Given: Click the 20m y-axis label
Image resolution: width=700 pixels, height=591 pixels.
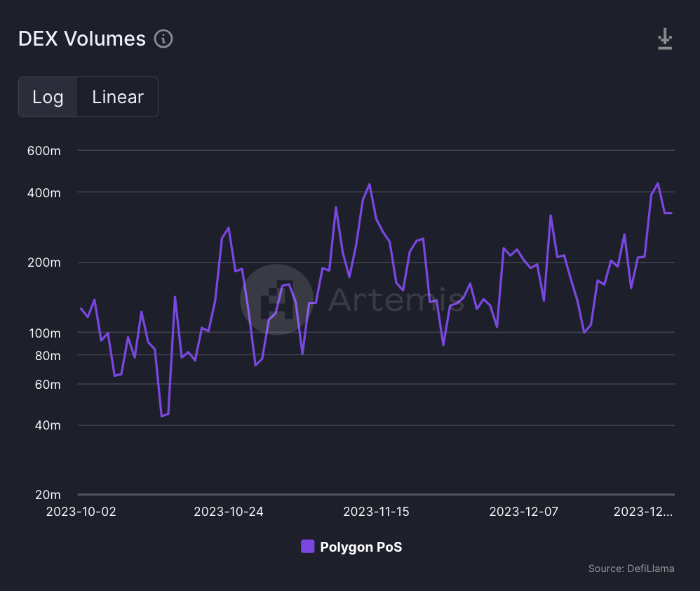Looking at the screenshot, I should (48, 495).
